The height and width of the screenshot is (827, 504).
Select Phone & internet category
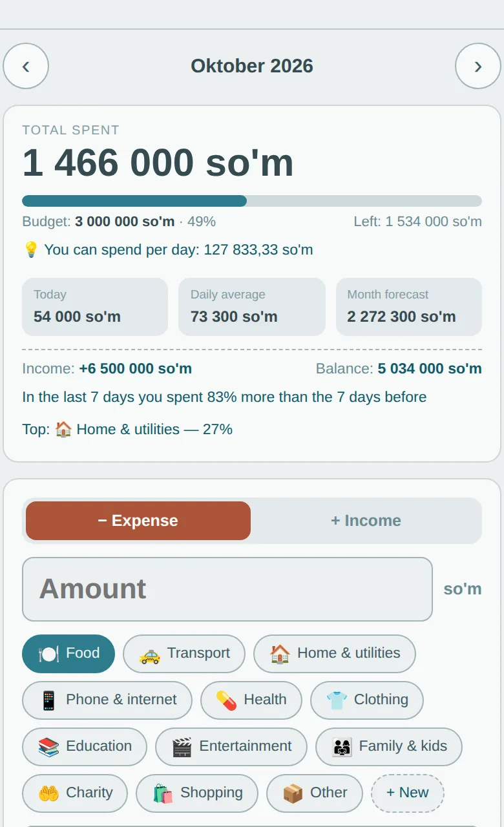pyautogui.click(x=107, y=700)
